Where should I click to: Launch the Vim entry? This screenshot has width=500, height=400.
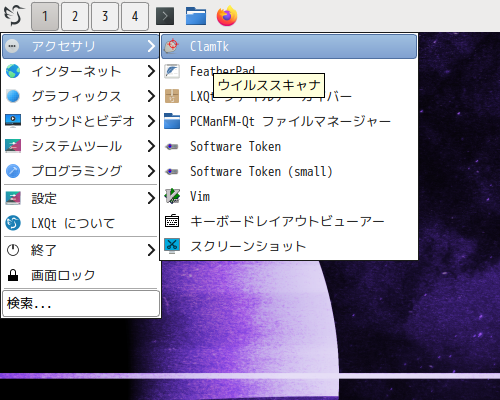pyautogui.click(x=289, y=196)
